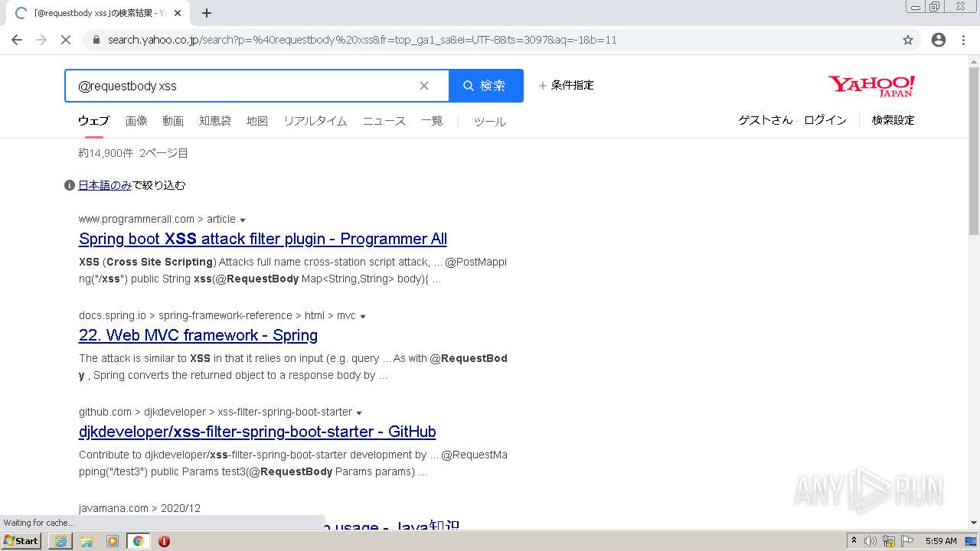Click the javamana.com > 2020/12 breadcrumb
This screenshot has width=980, height=551.
pos(139,508)
